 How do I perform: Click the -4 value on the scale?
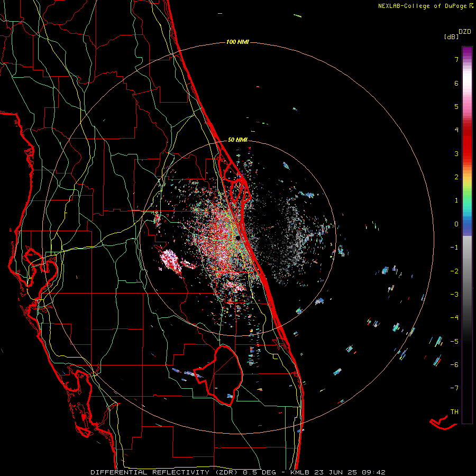(x=454, y=317)
